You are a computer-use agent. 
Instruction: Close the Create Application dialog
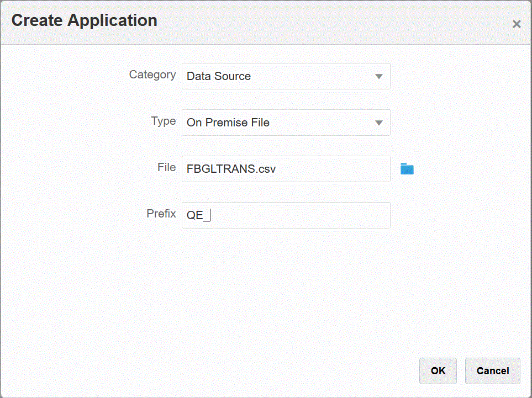tap(517, 24)
